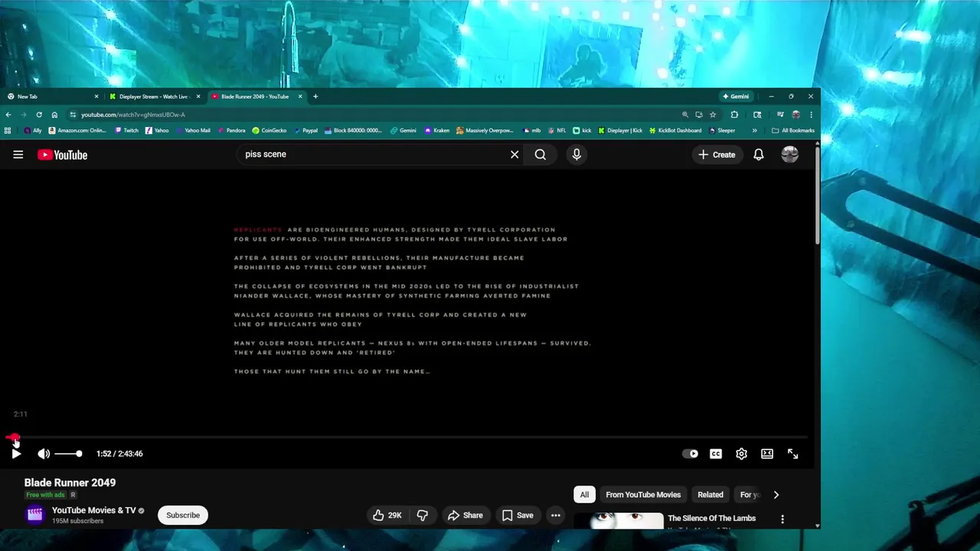This screenshot has width=980, height=551.
Task: Open the Sleeper bookmark
Action: (722, 131)
